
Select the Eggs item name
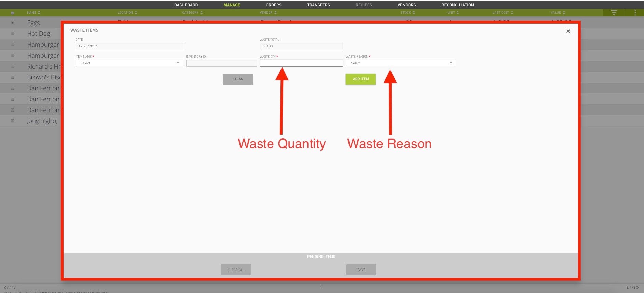click(33, 23)
